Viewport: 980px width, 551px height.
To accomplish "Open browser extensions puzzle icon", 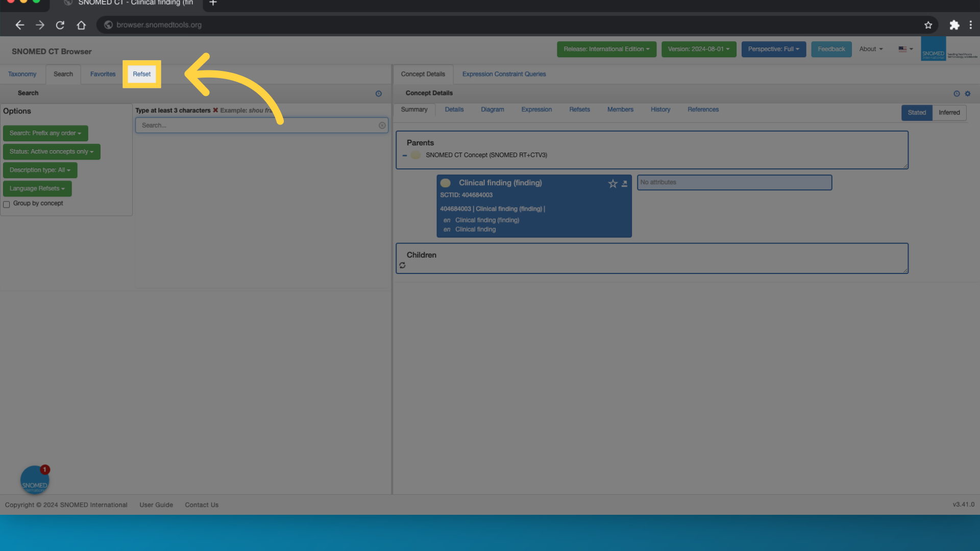I will click(954, 25).
